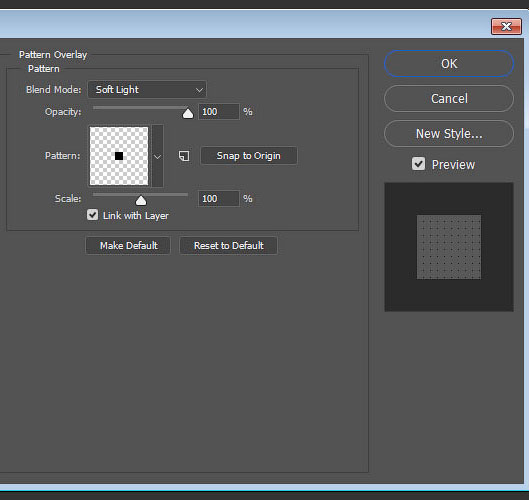Click the pattern swatch thumbnail
Image resolution: width=529 pixels, height=500 pixels.
(x=119, y=156)
